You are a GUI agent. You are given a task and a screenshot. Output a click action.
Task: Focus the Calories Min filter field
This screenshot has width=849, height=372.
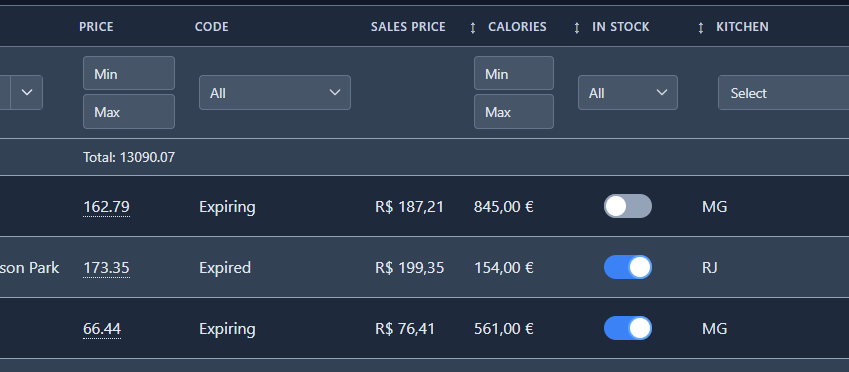pos(514,73)
